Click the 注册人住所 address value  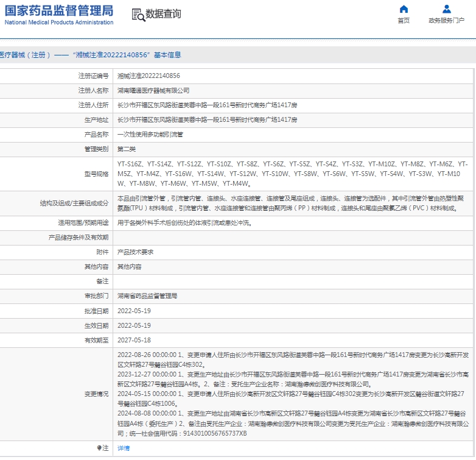(208, 105)
